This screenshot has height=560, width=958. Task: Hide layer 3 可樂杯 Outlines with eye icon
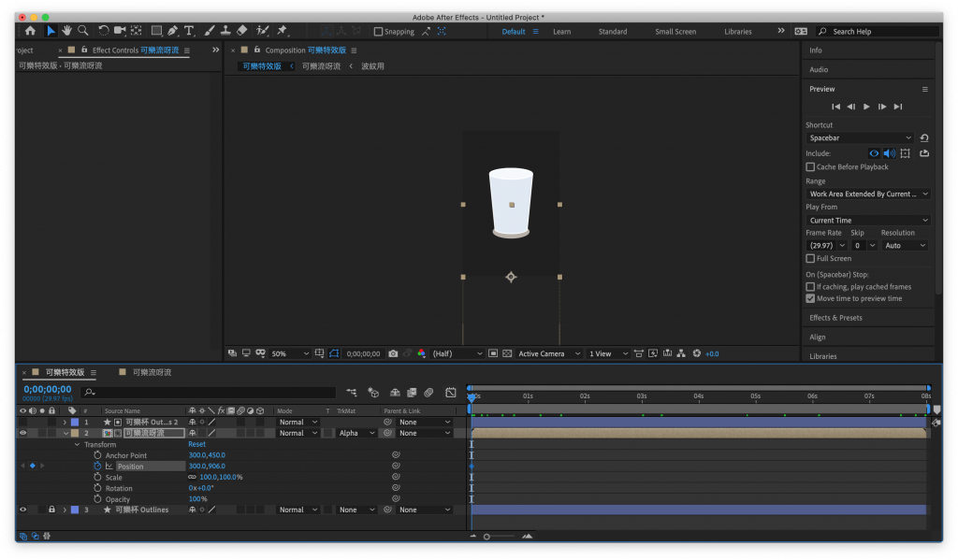pyautogui.click(x=23, y=510)
